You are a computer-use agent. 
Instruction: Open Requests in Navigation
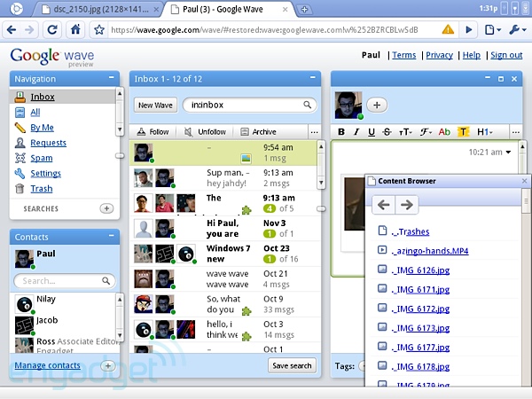pyautogui.click(x=48, y=143)
